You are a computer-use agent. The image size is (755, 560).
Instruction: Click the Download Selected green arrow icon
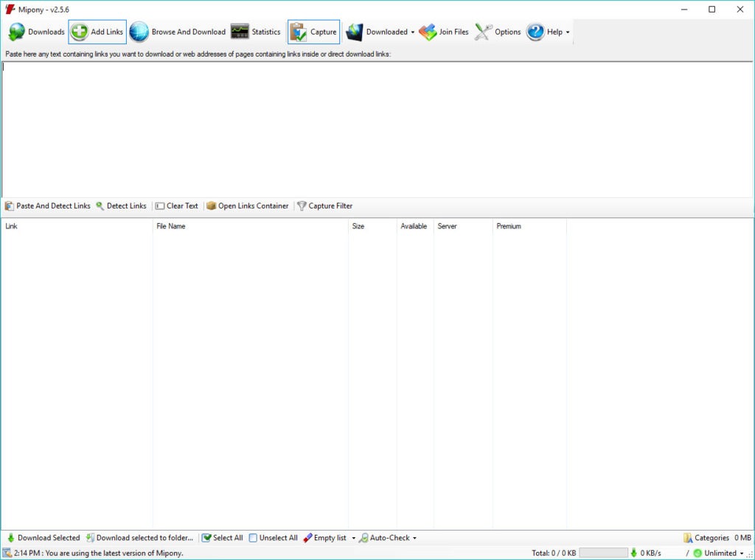[x=10, y=538]
